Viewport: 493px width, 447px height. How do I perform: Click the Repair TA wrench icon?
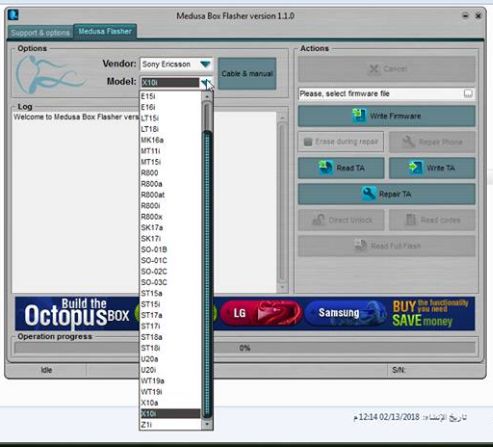point(369,193)
